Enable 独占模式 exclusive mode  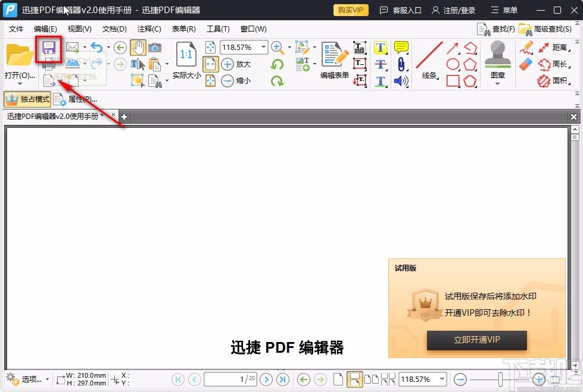pos(27,99)
